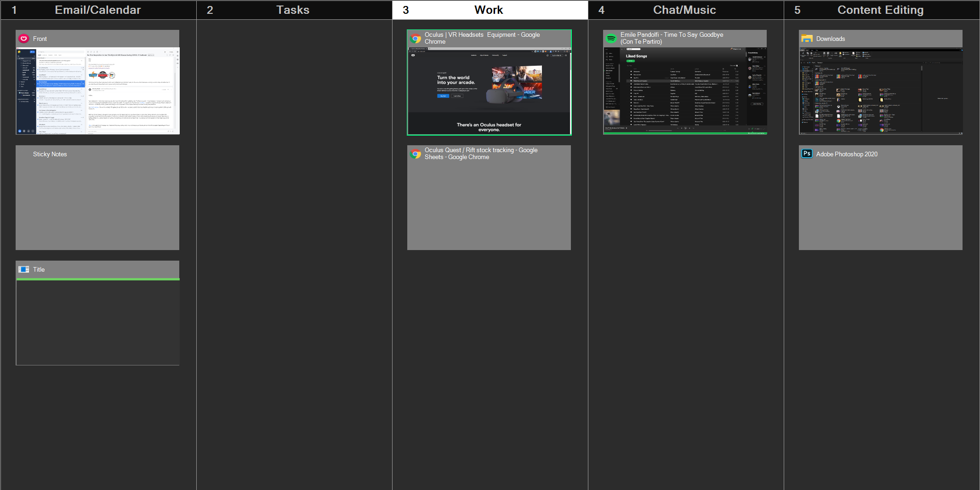The image size is (980, 490).
Task: Open the Oculus Quest / Rift stock tracking window
Action: tap(489, 198)
